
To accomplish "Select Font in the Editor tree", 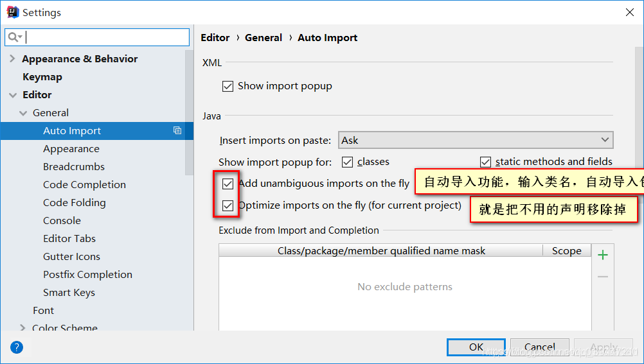I will pyautogui.click(x=43, y=310).
